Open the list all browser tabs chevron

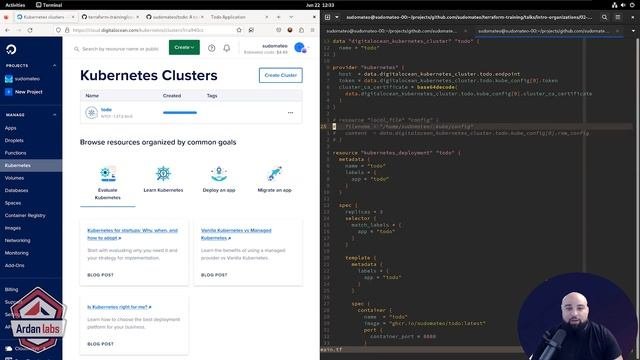pyautogui.click(x=291, y=17)
